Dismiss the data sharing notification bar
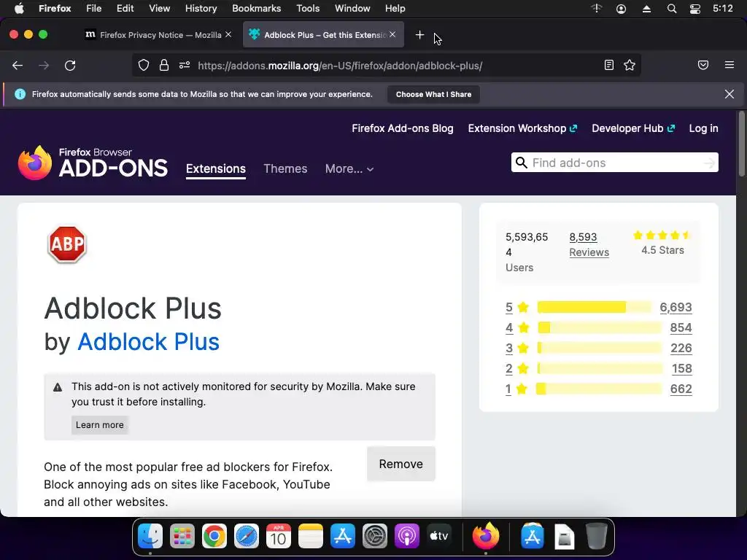 coord(729,94)
